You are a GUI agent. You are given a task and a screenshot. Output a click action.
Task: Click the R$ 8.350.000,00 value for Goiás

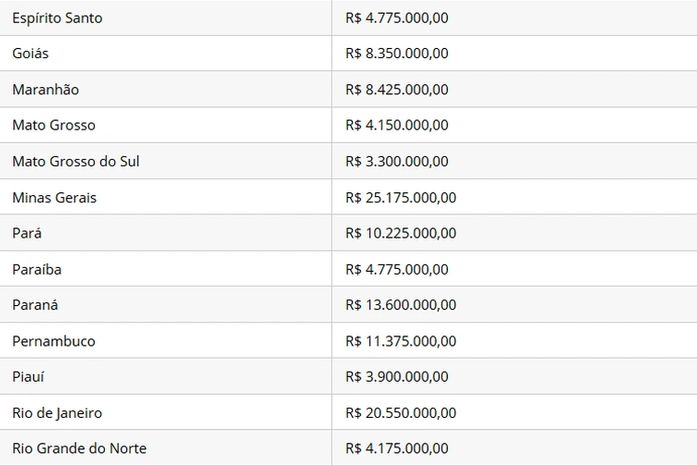point(397,53)
